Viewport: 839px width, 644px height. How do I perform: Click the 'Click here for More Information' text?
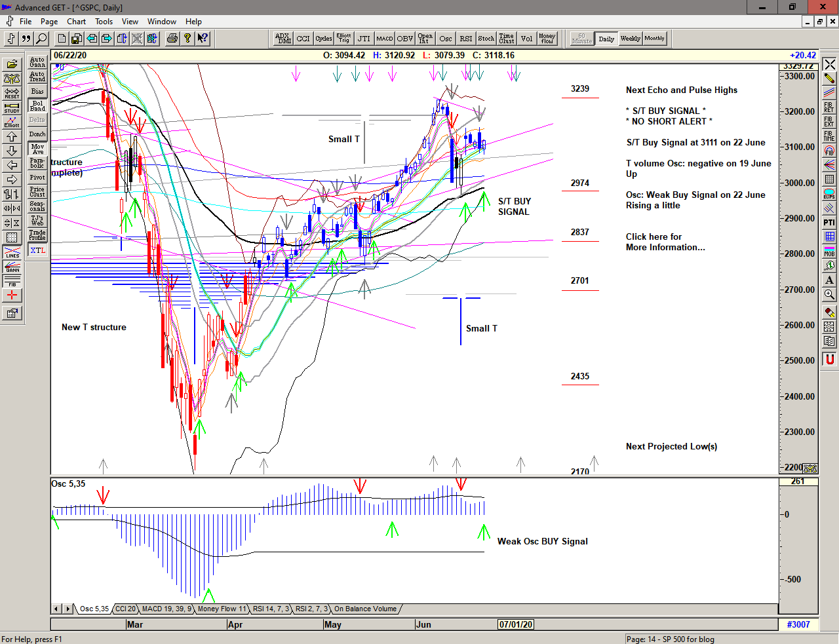[x=665, y=242]
